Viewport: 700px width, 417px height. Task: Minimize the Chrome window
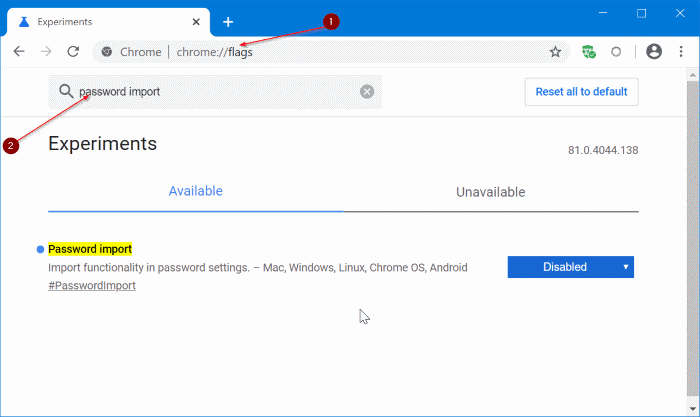pos(603,13)
